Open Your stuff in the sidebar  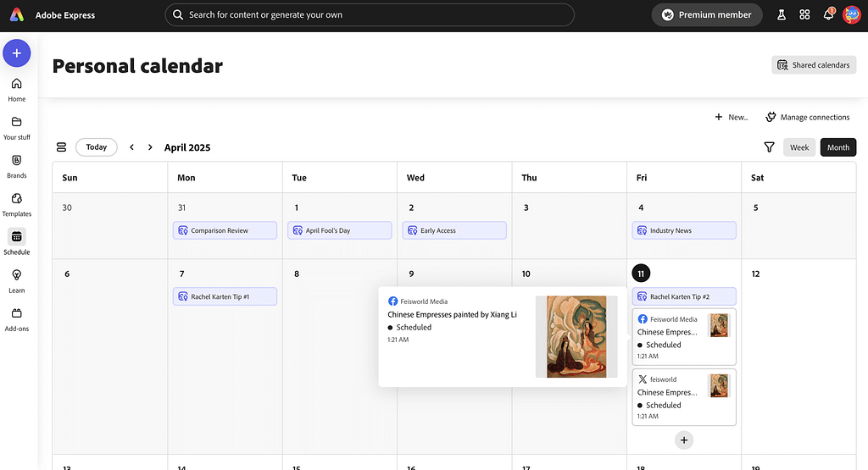17,128
